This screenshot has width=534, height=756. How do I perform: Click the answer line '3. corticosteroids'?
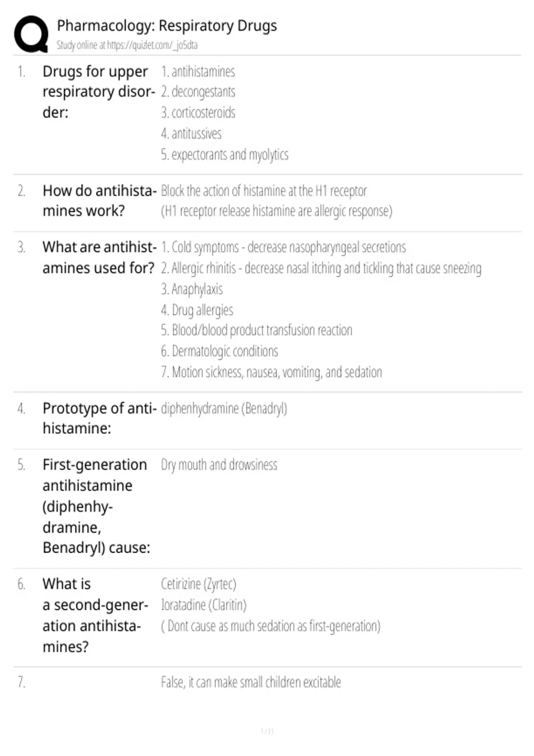pos(198,113)
